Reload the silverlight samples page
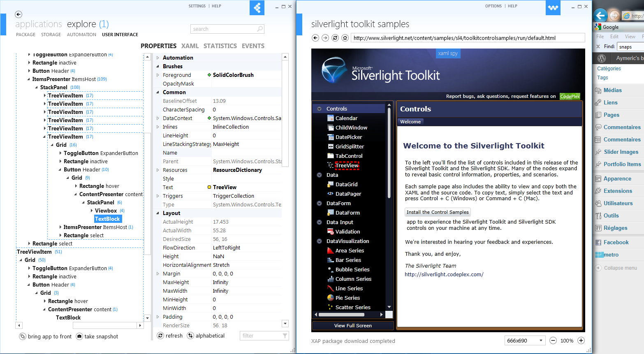644x354 pixels. 335,38
